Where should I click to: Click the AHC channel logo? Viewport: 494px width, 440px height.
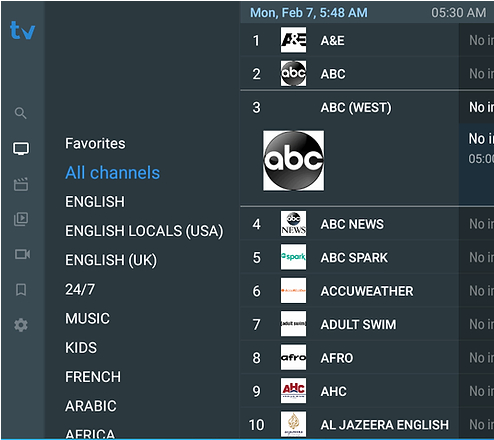coord(293,391)
